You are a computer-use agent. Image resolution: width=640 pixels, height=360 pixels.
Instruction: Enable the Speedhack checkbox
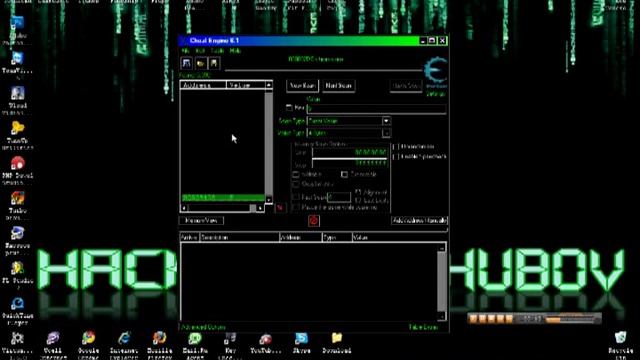tap(396, 157)
